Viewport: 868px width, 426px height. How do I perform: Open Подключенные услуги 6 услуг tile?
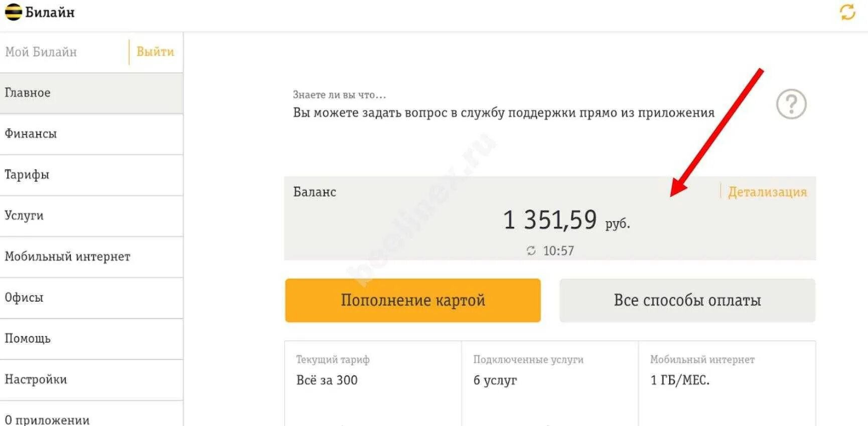coord(550,383)
